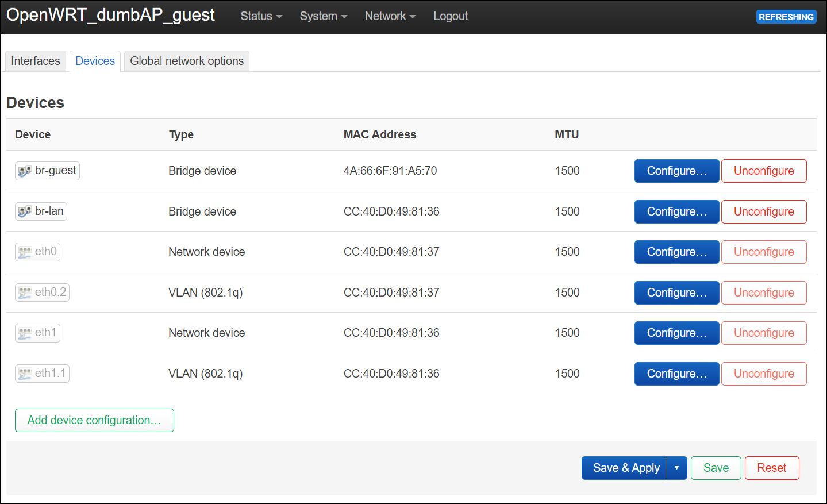Screen dimensions: 827x504
Task: Click the eth0.2 VLAN device icon
Action: coord(25,293)
